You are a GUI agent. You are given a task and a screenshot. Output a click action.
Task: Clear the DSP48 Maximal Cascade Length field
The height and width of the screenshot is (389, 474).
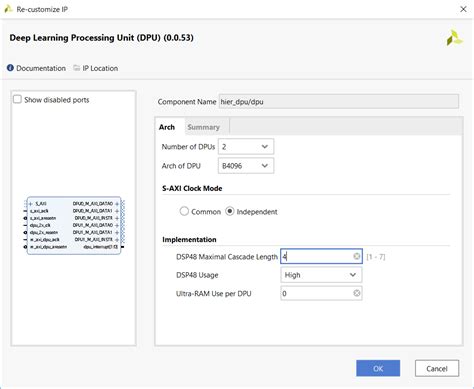[356, 256]
